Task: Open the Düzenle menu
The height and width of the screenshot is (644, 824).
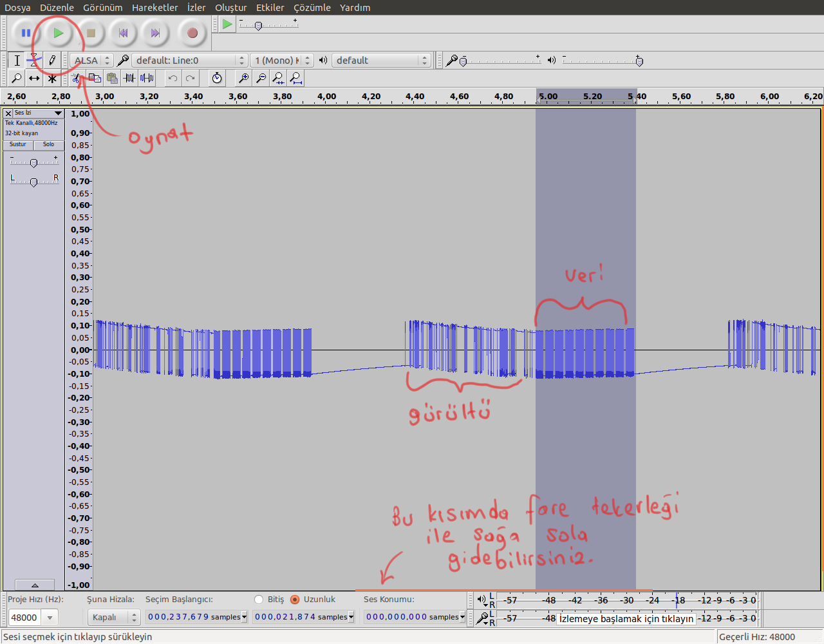Action: (57, 8)
